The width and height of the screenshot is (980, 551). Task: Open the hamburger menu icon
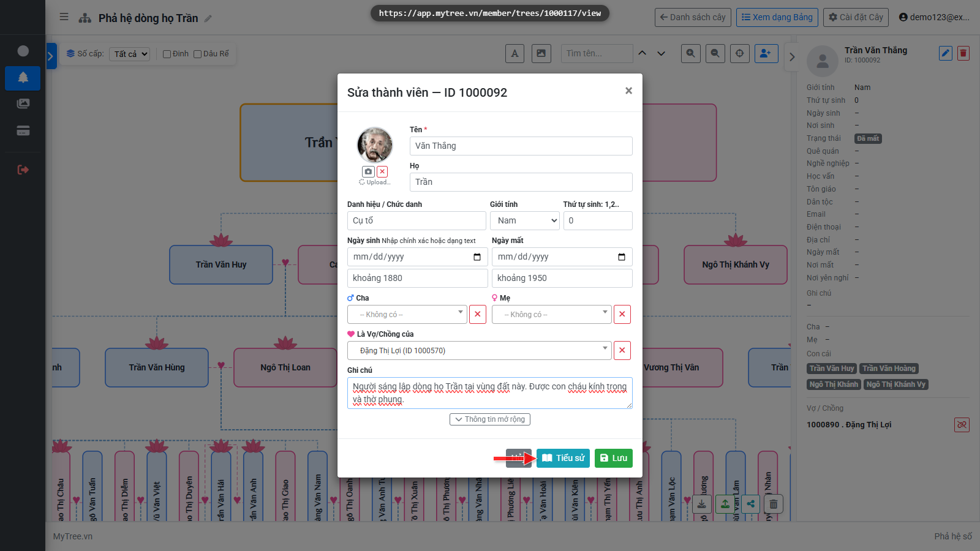click(x=64, y=17)
